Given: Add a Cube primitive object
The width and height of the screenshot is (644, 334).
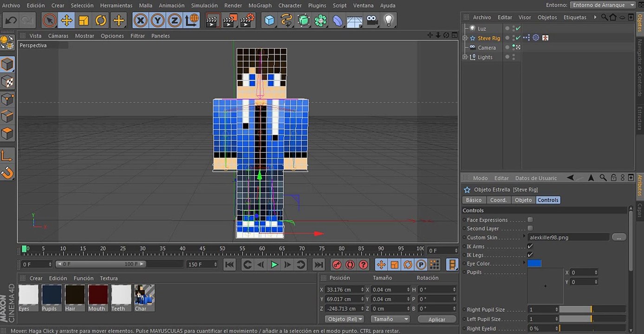Looking at the screenshot, I should click(270, 20).
